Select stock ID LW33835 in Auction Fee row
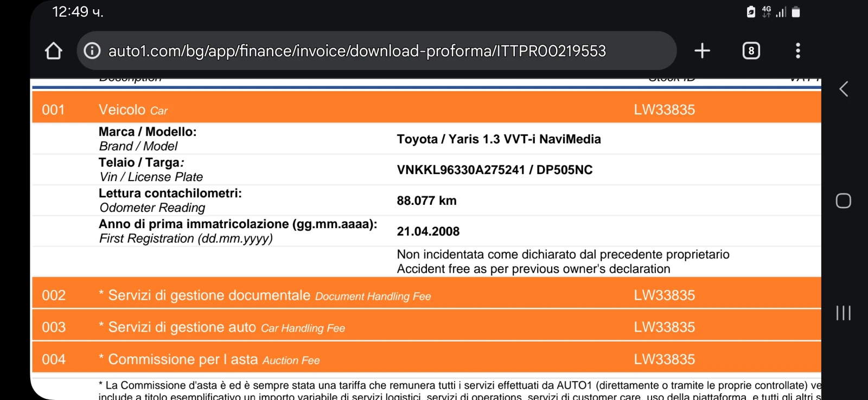This screenshot has width=868, height=400. [x=664, y=359]
